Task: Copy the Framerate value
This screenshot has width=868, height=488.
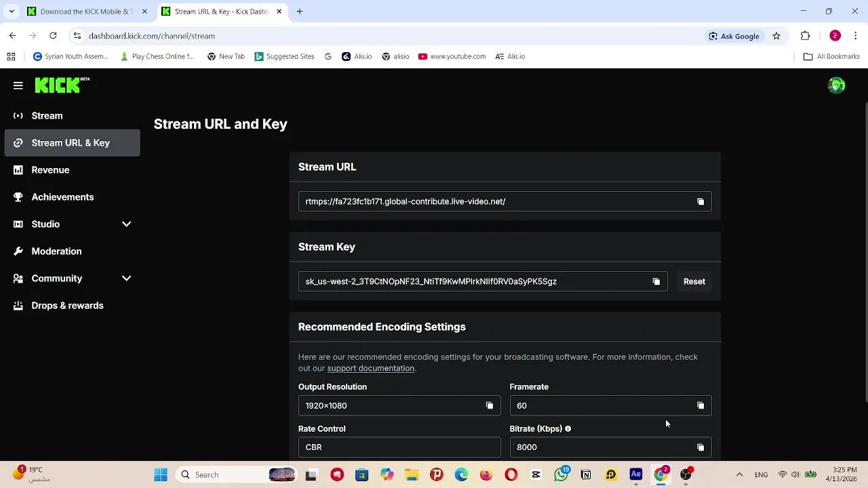Action: tap(701, 405)
